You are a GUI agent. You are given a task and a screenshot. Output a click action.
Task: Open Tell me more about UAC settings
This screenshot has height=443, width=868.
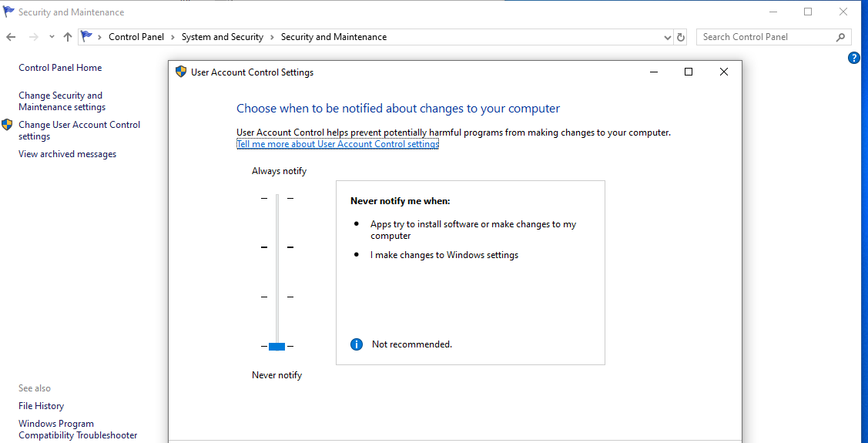click(x=337, y=144)
